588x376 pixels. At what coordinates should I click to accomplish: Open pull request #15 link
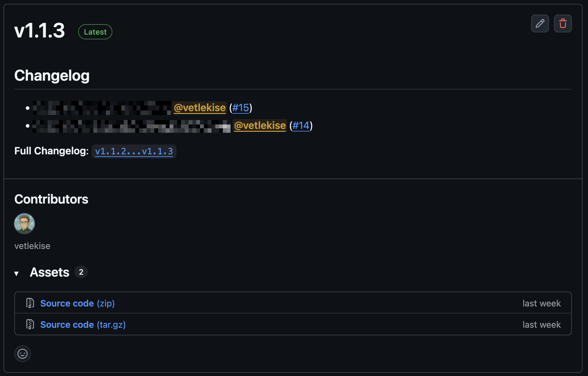tap(241, 108)
